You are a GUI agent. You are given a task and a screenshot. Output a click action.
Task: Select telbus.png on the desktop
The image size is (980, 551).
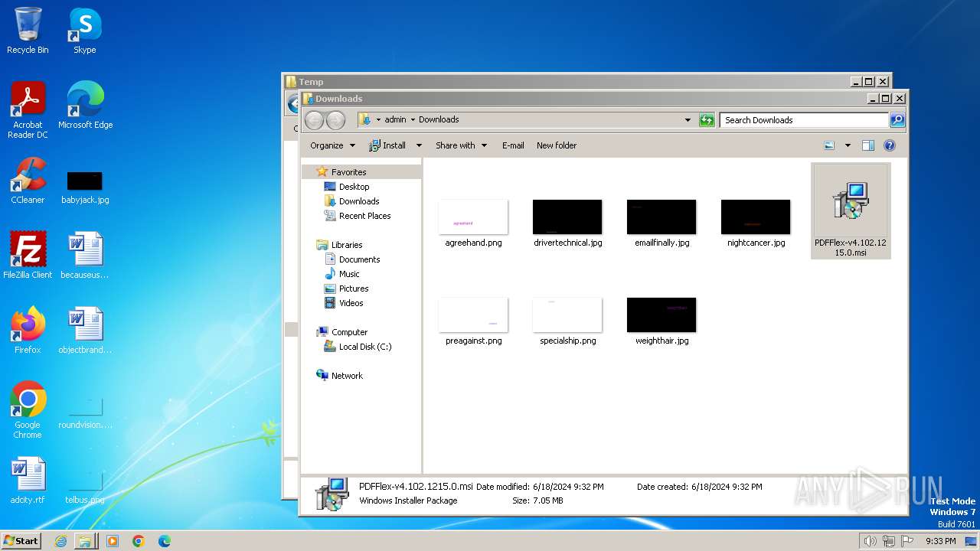click(85, 487)
